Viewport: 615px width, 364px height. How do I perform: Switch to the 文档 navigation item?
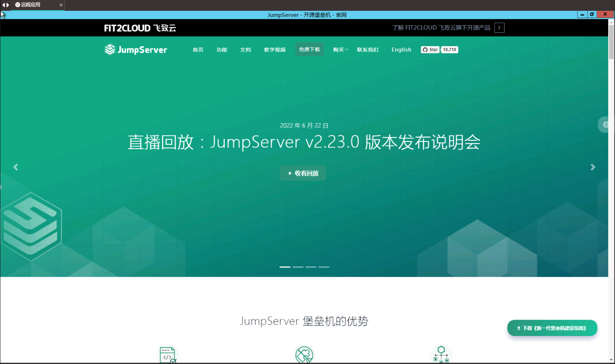[245, 49]
